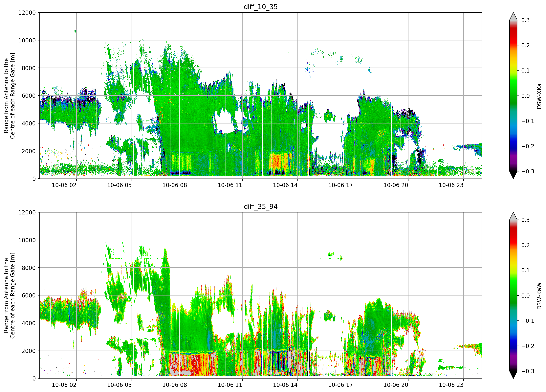Click the DSW-KaW colorbar label
This screenshot has height=392, width=546.
[x=539, y=296]
